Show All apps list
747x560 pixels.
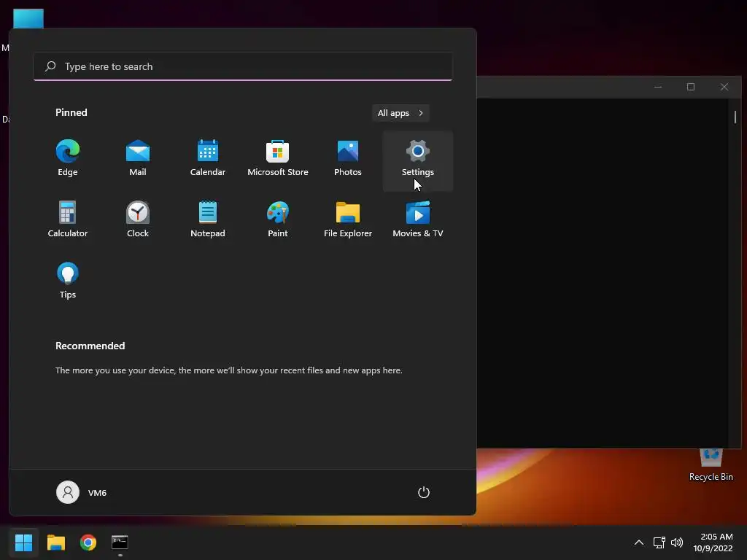[x=400, y=113]
